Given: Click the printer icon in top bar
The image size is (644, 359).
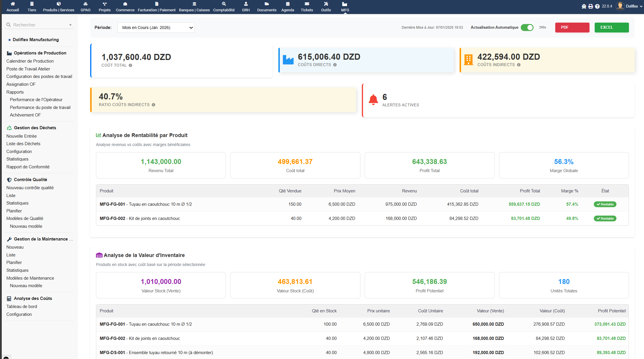Looking at the screenshot, I should (x=590, y=6).
